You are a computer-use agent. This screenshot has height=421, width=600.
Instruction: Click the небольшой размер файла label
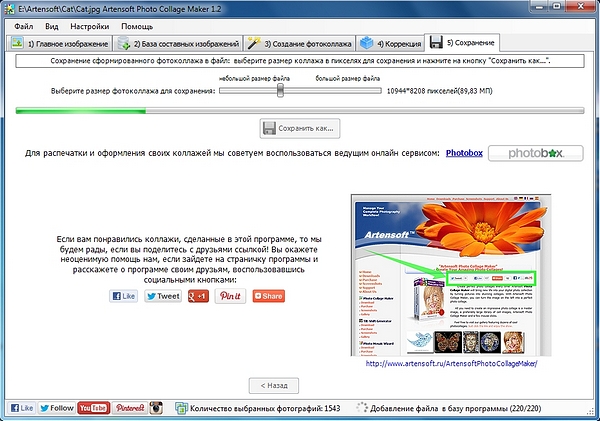[x=254, y=78]
